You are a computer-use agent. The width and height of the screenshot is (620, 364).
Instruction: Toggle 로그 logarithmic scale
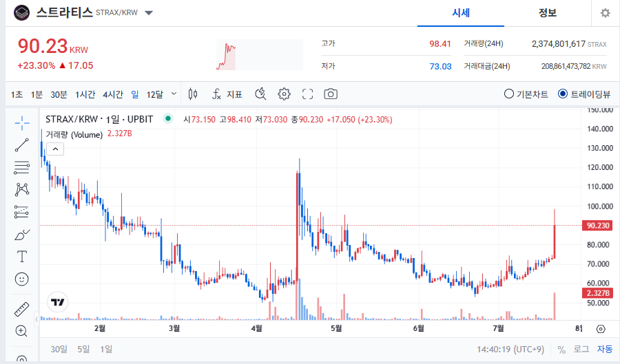[581, 350]
